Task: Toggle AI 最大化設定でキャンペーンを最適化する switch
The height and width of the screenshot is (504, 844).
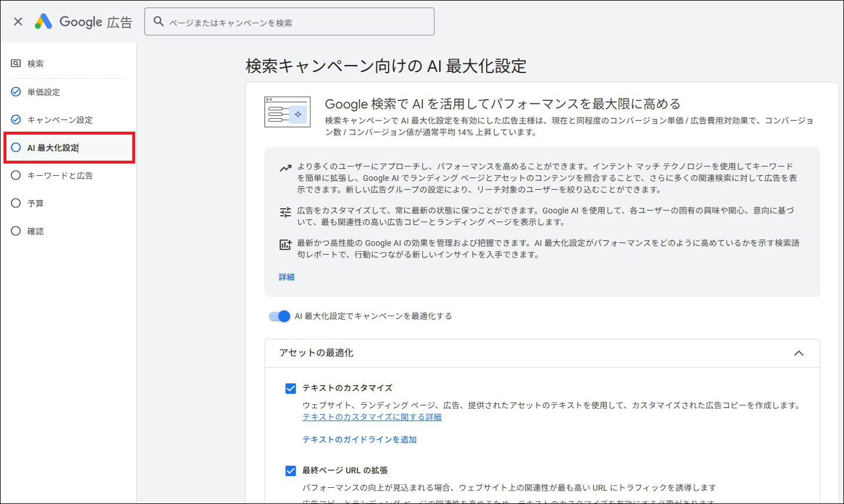Action: pos(279,316)
